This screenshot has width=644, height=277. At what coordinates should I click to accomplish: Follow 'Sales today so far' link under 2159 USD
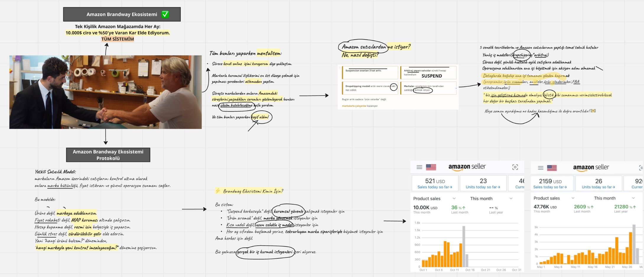(x=550, y=187)
